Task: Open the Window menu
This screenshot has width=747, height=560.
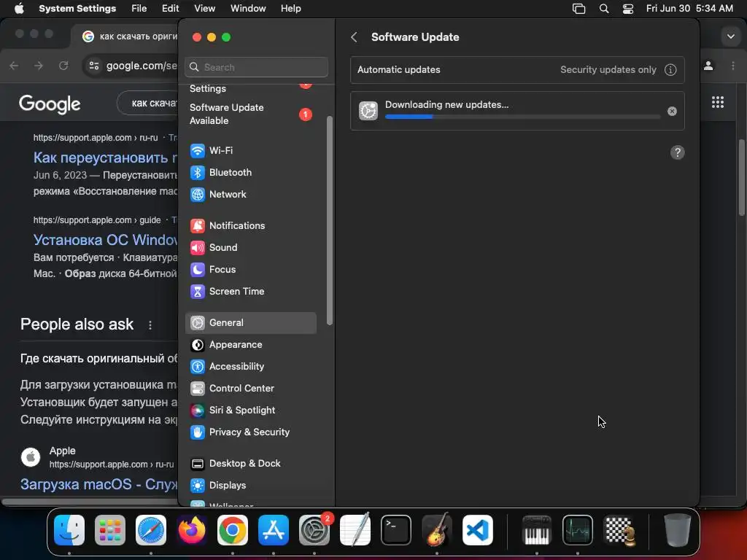Action: [248, 9]
